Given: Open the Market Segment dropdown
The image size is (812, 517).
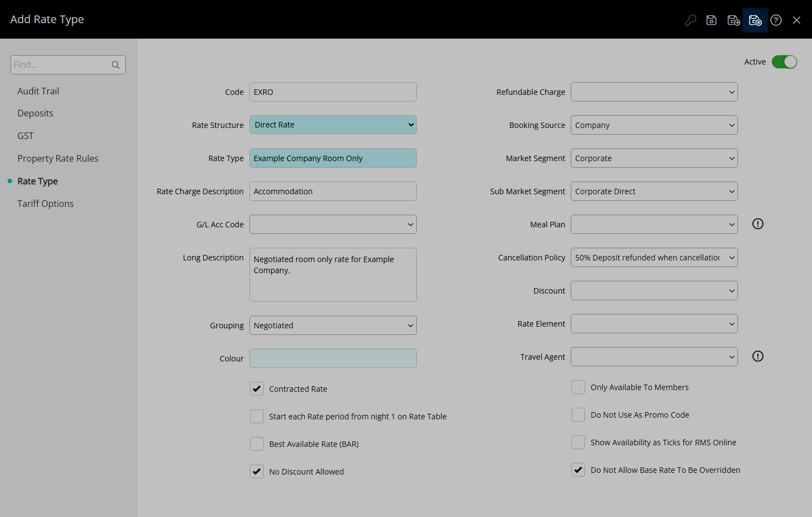Looking at the screenshot, I should (x=654, y=158).
